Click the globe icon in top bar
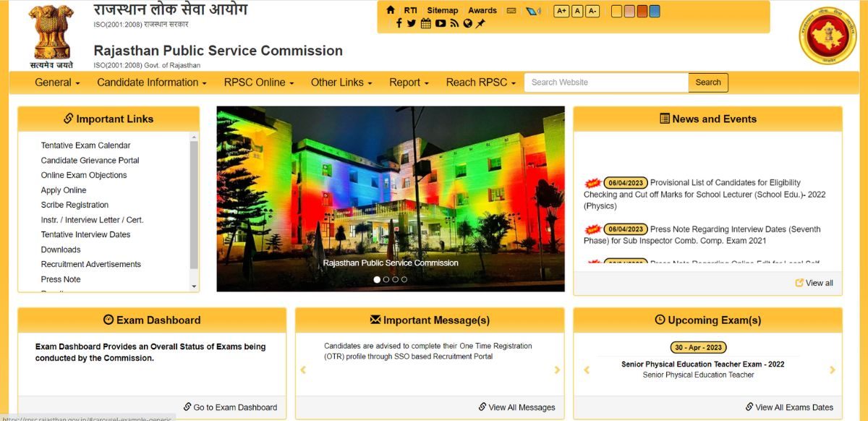 coord(467,23)
